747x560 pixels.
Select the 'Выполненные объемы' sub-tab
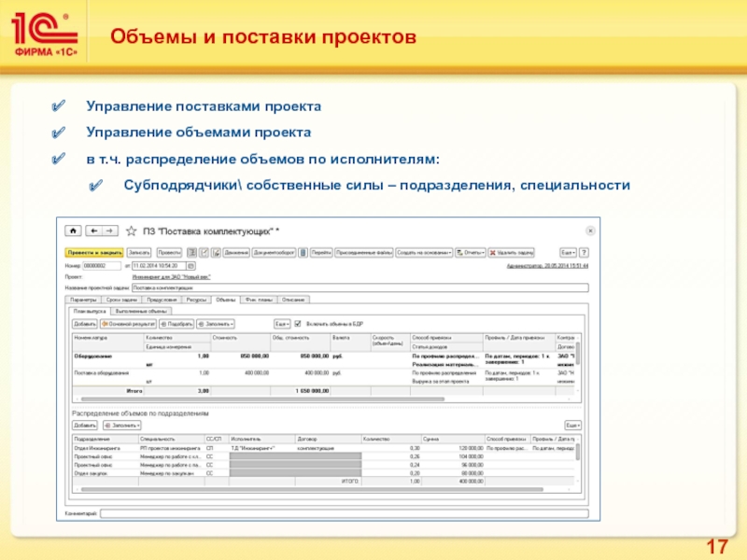[145, 311]
